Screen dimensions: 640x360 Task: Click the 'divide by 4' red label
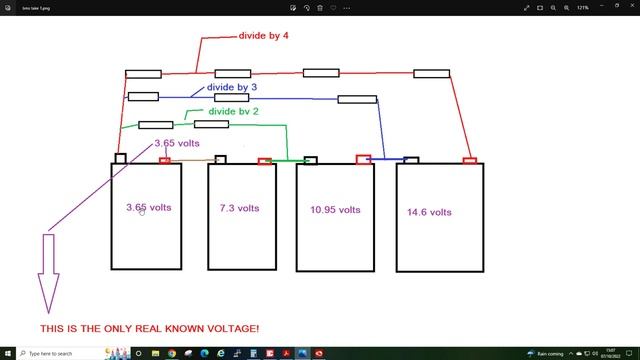(x=264, y=36)
